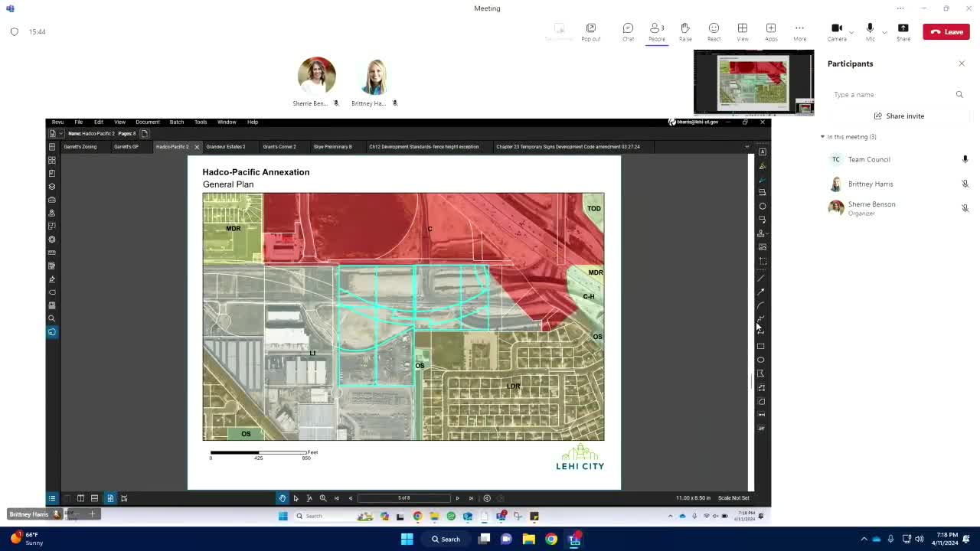Screen dimensions: 980x551
Task: Open the File menu in Revu
Action: (x=78, y=122)
